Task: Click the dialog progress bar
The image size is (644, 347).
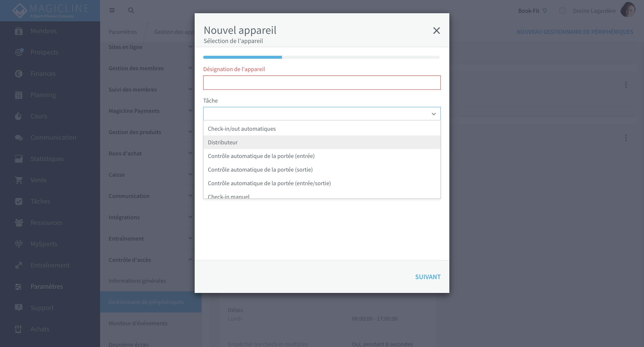Action: point(321,57)
